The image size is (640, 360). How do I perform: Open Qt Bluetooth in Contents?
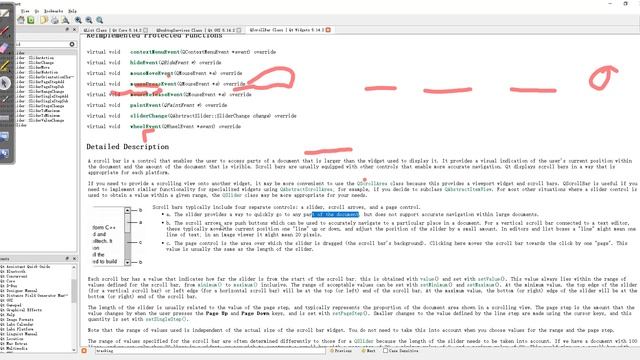tap(13, 271)
